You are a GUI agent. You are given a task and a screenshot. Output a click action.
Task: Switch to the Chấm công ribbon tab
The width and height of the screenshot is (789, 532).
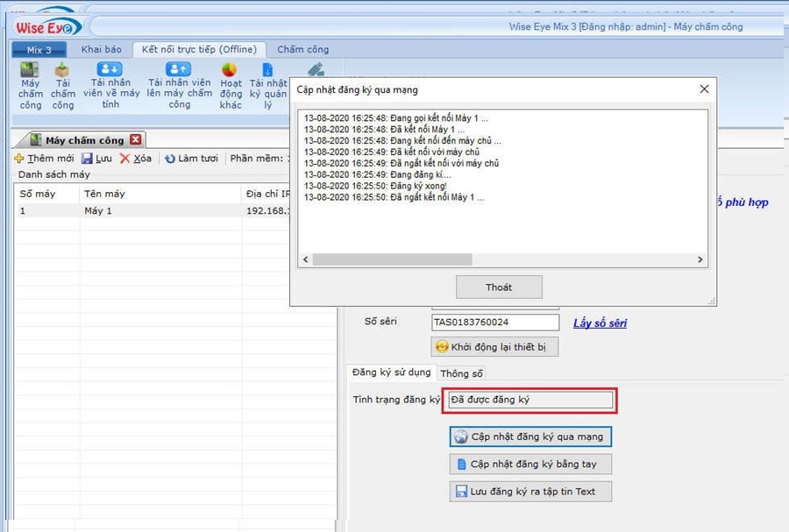(303, 49)
